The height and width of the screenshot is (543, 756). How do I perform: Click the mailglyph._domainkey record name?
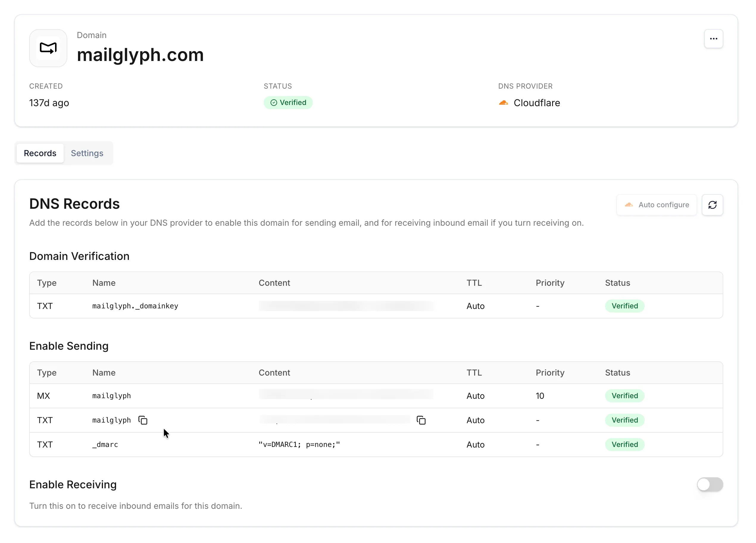(135, 306)
